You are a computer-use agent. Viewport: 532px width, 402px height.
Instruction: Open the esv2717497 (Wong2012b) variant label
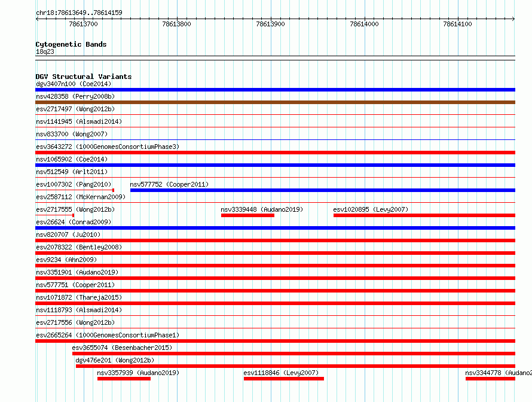click(75, 109)
